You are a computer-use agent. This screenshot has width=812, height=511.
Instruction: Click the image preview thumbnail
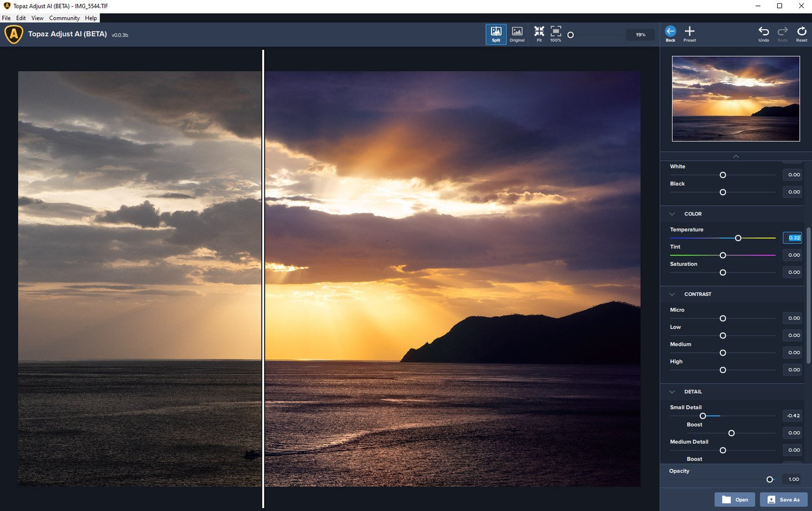736,98
